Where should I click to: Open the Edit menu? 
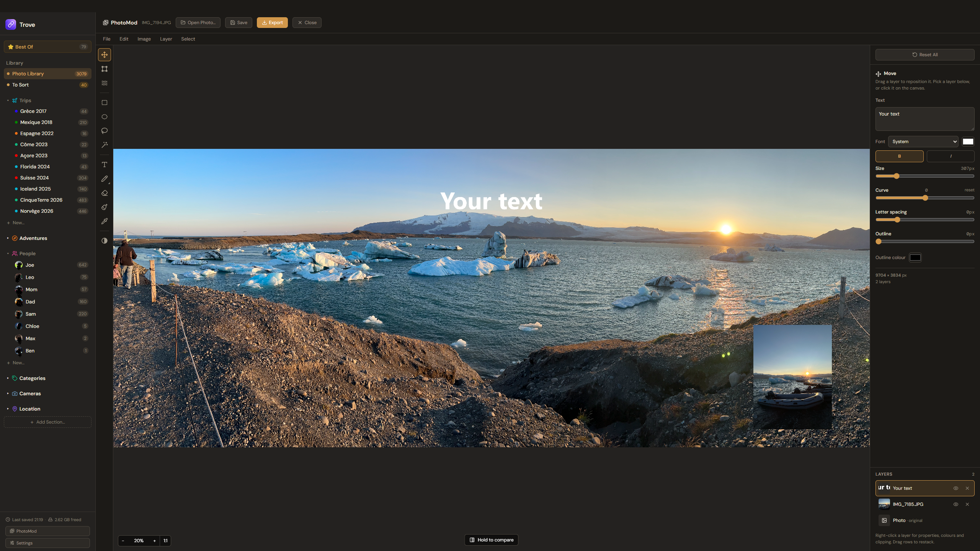[124, 39]
